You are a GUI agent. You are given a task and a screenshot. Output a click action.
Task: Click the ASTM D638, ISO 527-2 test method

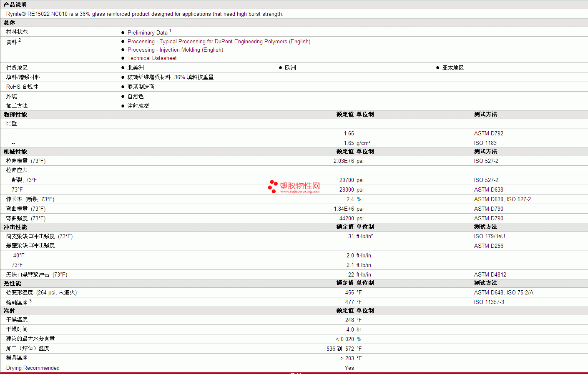click(503, 199)
